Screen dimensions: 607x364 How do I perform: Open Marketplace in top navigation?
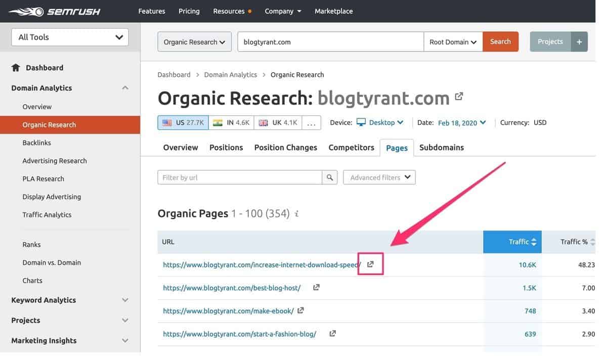334,11
